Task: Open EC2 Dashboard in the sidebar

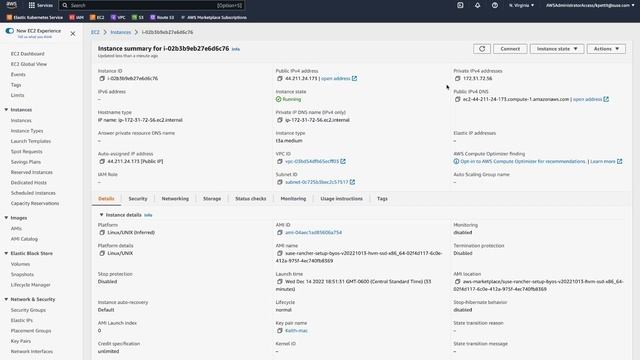Action: (x=27, y=54)
